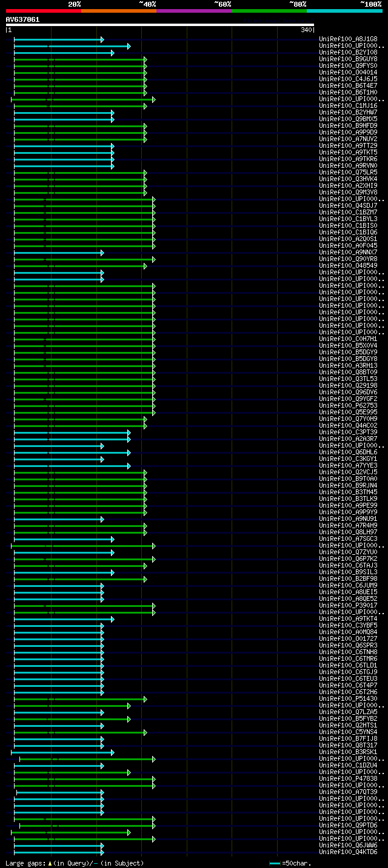Click label UniRef100_Q29198

pyautogui.click(x=348, y=386)
